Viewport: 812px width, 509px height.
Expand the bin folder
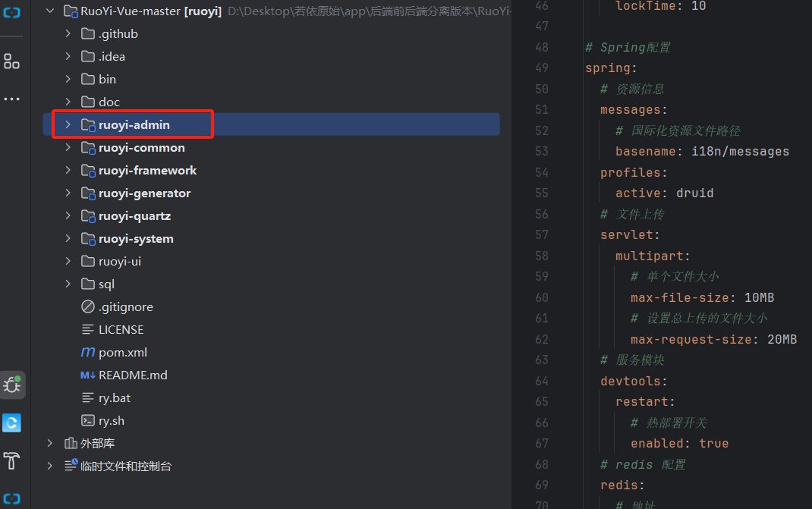point(68,79)
